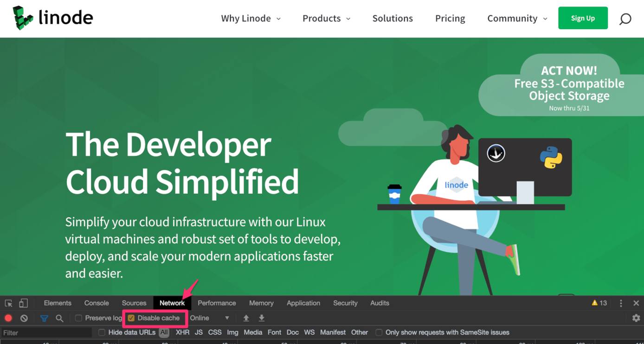Disable the Disable cache checkbox
This screenshot has width=644, height=344.
130,318
